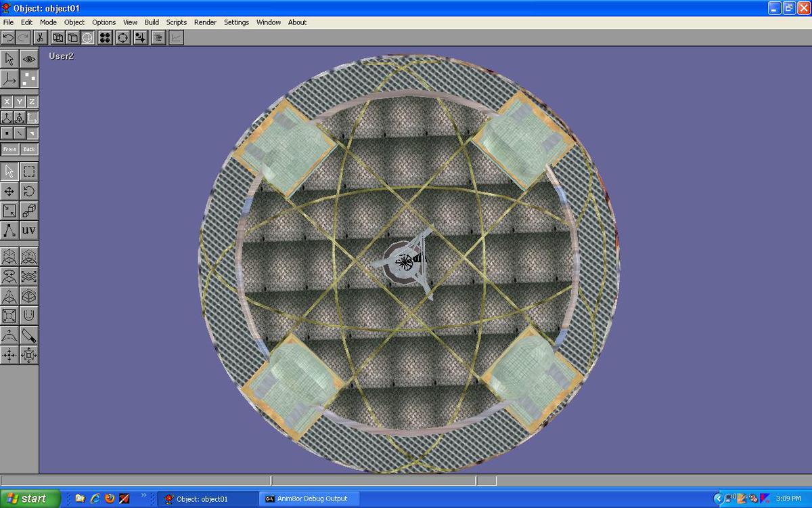This screenshot has height=508, width=812.
Task: Select the four-arrow move tool
Action: point(9,191)
